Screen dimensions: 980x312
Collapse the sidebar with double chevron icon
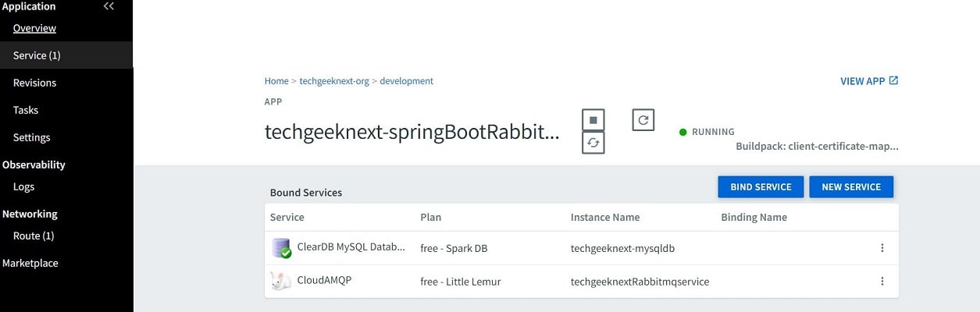tap(109, 6)
